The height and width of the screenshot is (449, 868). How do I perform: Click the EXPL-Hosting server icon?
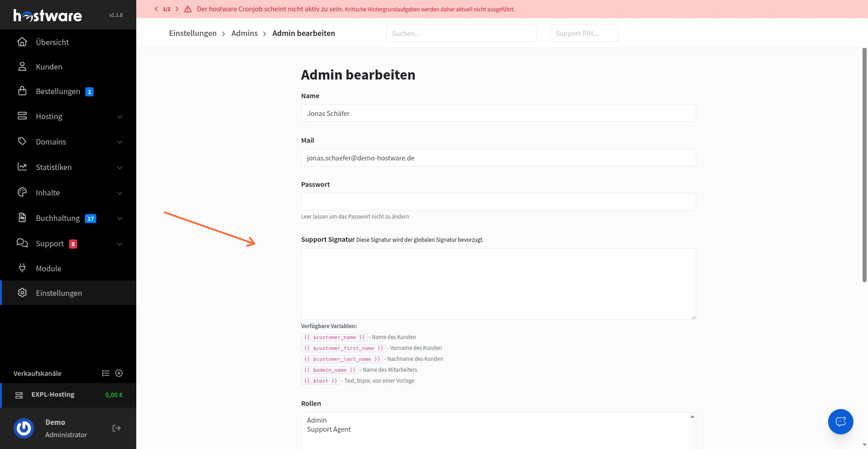(19, 395)
